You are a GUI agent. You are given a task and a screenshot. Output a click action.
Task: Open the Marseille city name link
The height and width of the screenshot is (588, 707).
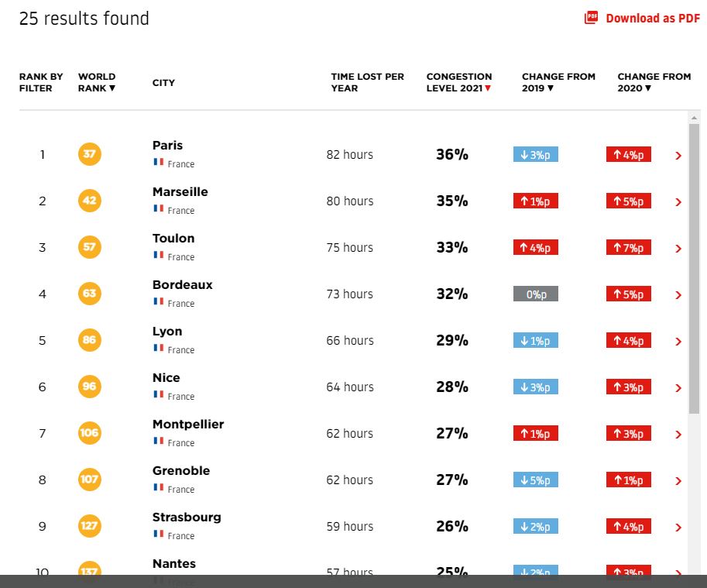coord(180,191)
